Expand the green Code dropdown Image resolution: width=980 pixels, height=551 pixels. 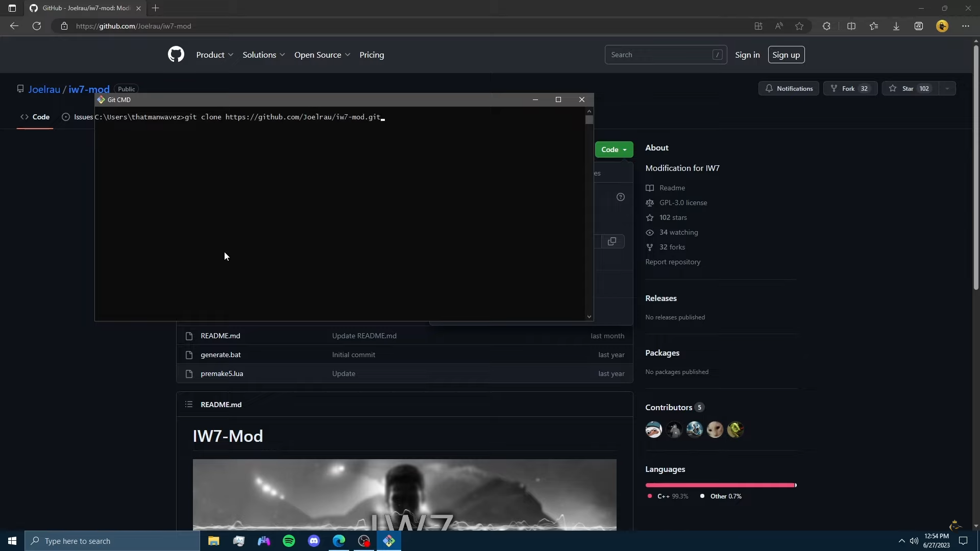(x=614, y=149)
